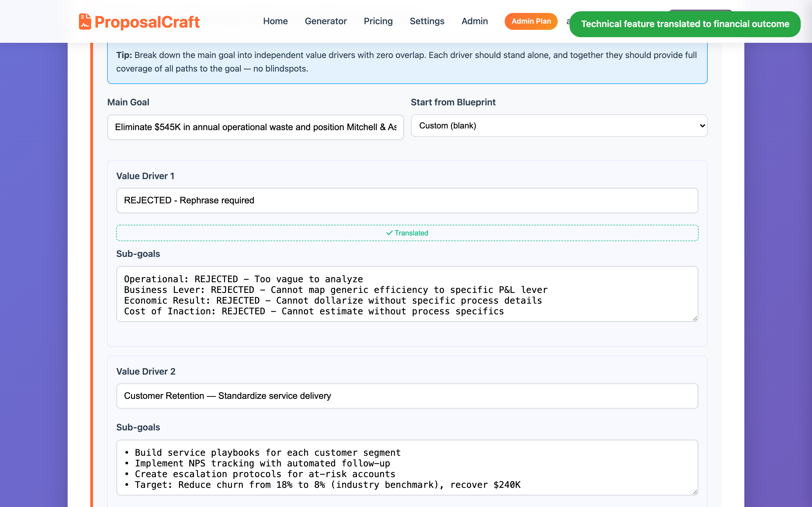Grab the Value Driver 2 sub-goals resize handle
Image resolution: width=812 pixels, height=507 pixels.
pyautogui.click(x=694, y=492)
